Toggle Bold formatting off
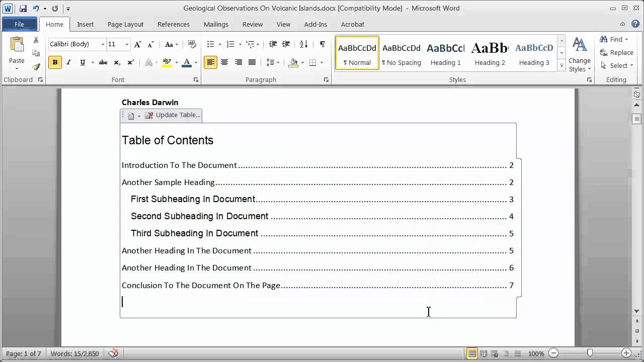The height and width of the screenshot is (362, 644). [x=55, y=62]
